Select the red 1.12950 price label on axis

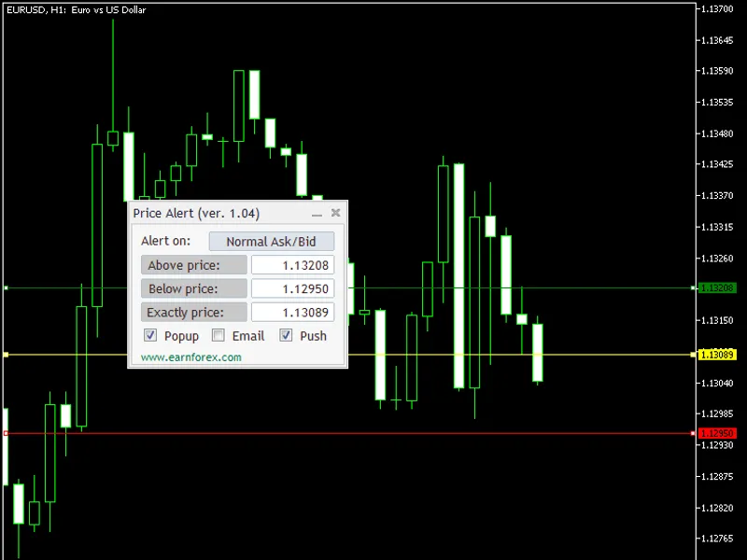coord(717,433)
